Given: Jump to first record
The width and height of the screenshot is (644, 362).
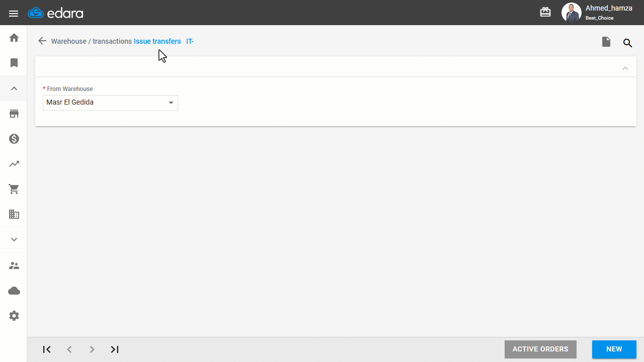Looking at the screenshot, I should (47, 349).
